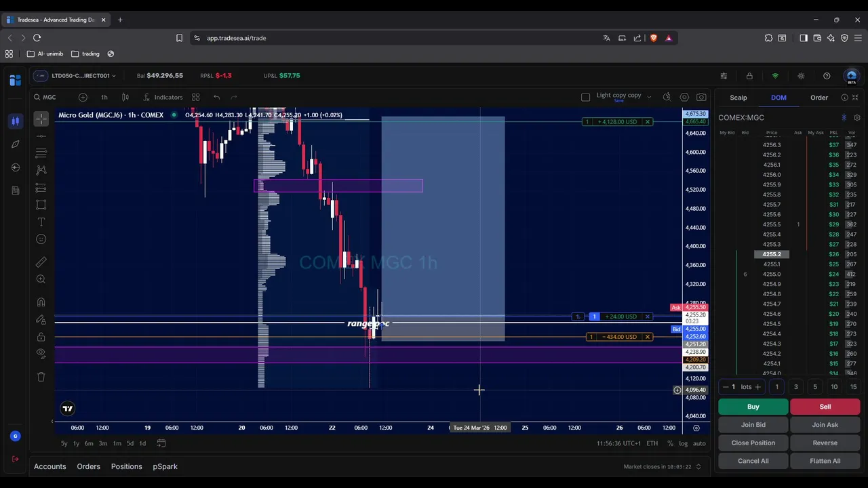Image resolution: width=868 pixels, height=488 pixels.
Task: Open the pSpark tab
Action: tap(165, 466)
